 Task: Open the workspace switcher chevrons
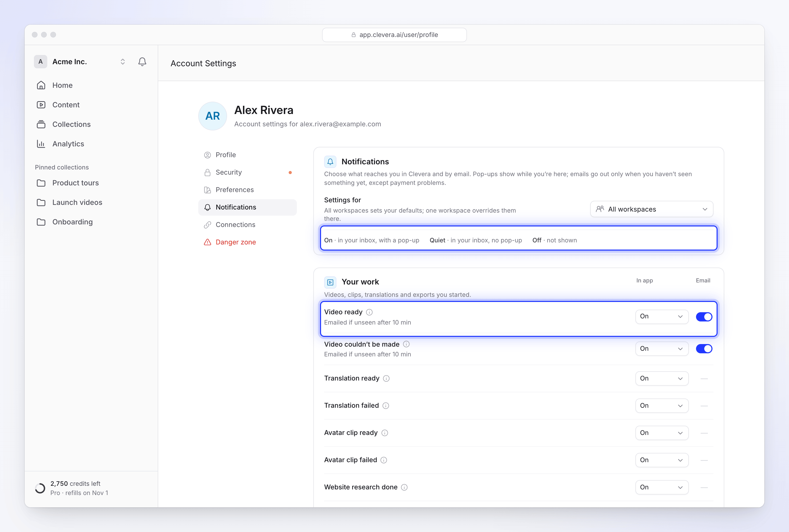[x=123, y=61]
